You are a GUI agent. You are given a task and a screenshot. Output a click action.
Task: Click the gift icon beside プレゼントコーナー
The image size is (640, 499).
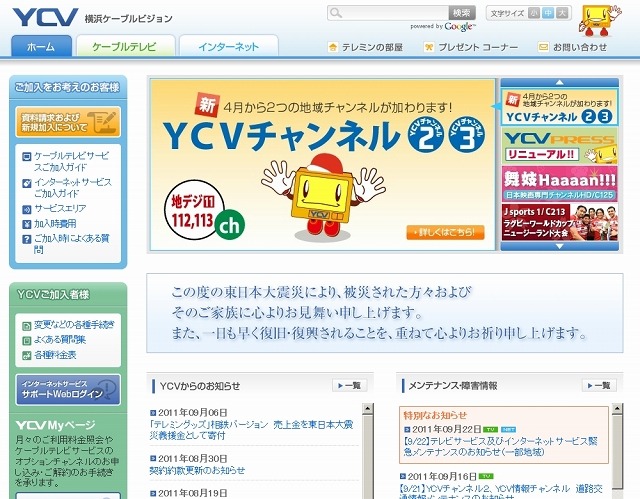[x=429, y=47]
